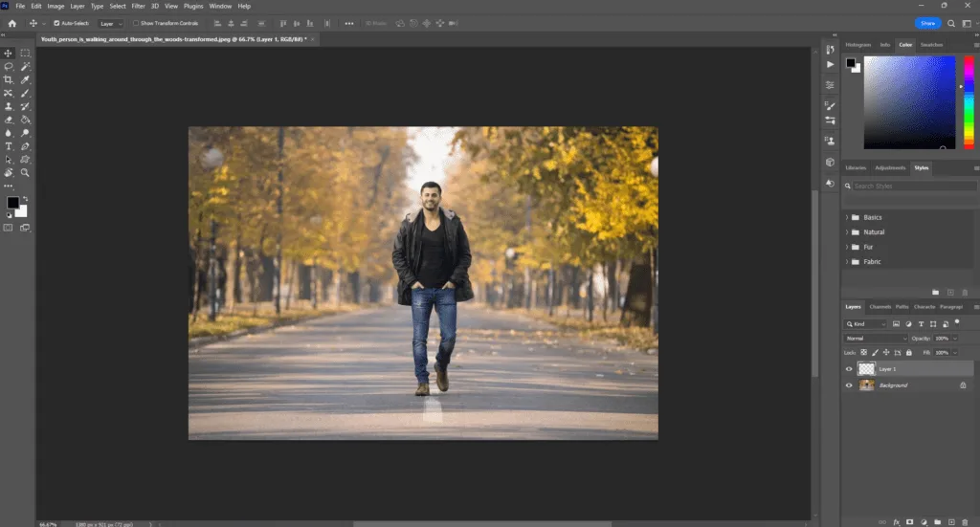Toggle lock image pixels brush icon
The width and height of the screenshot is (980, 527).
tap(875, 353)
